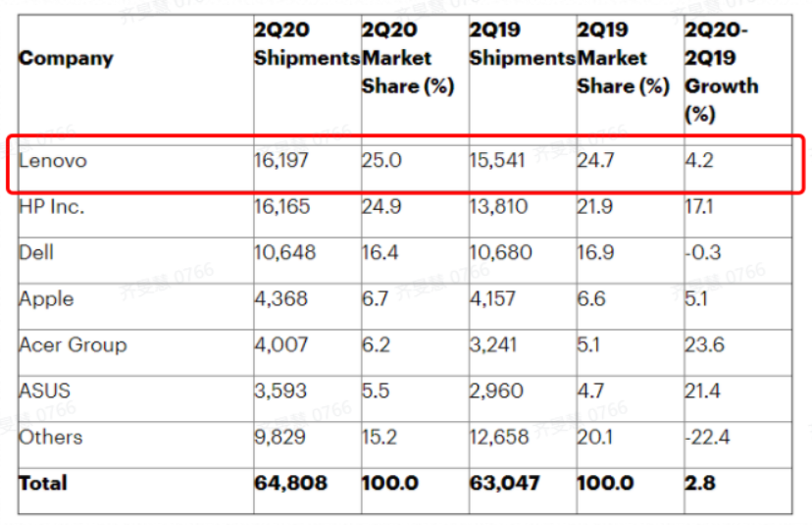812x525 pixels.
Task: Click the Acer Group row label
Action: pos(73,344)
